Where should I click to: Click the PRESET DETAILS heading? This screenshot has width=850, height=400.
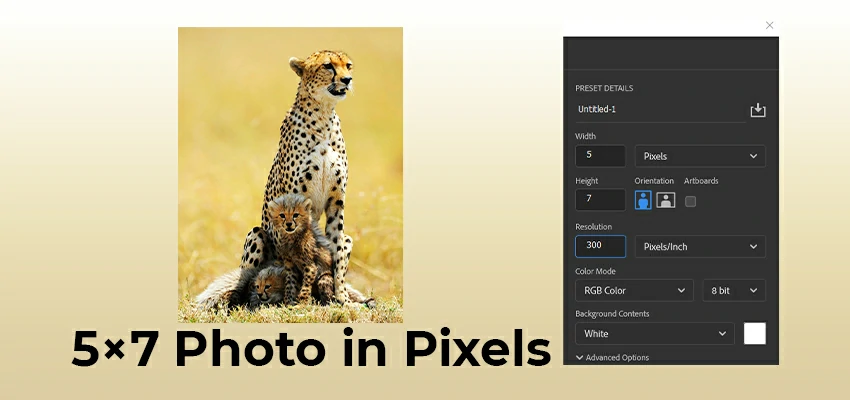[604, 88]
